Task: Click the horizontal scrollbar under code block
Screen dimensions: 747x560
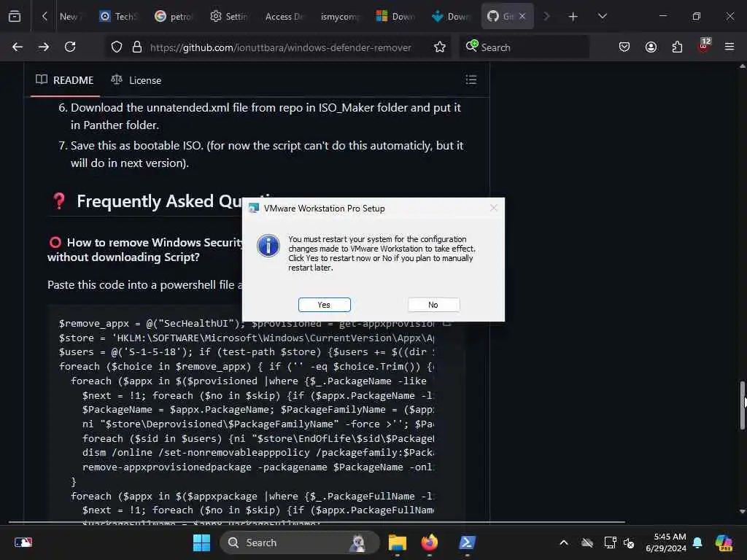Action: 317,522
